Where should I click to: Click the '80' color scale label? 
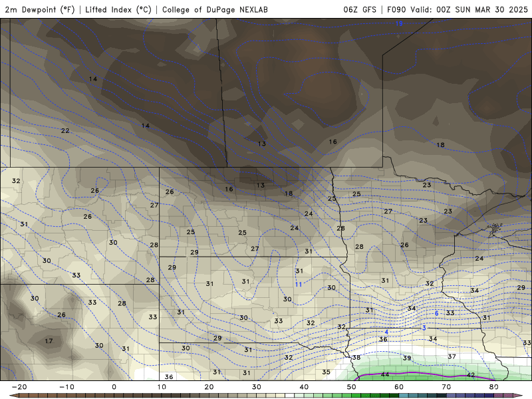pos(494,387)
